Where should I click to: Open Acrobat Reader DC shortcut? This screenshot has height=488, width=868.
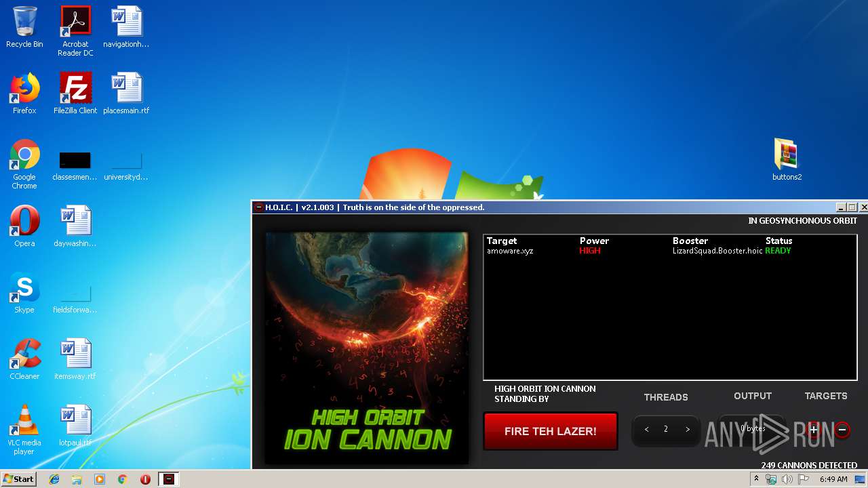tap(75, 31)
